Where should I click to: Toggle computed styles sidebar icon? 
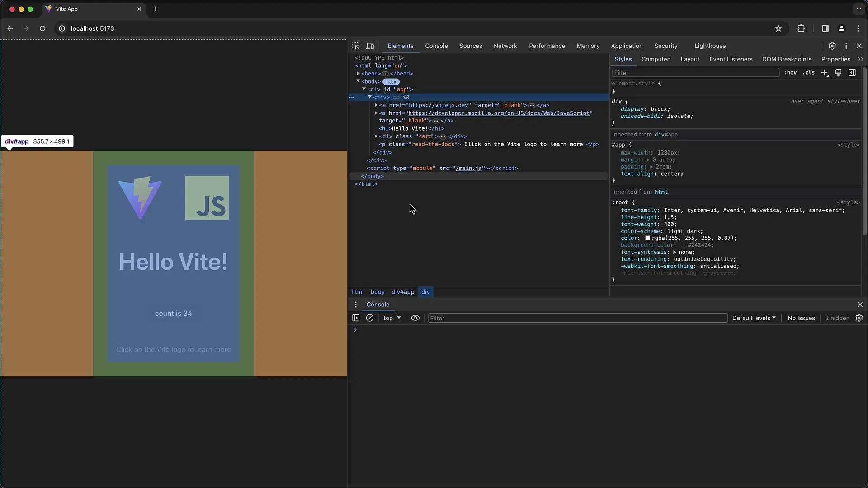pos(852,73)
